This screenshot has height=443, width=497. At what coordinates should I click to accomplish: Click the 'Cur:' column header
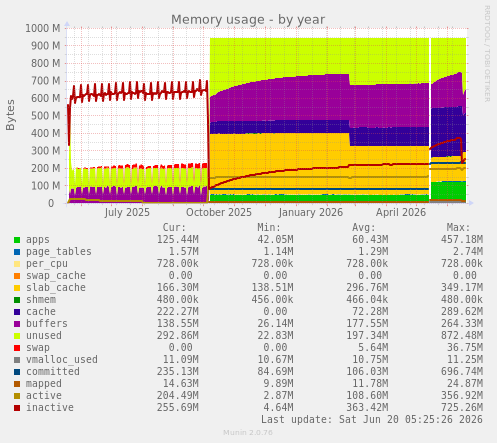tap(174, 228)
